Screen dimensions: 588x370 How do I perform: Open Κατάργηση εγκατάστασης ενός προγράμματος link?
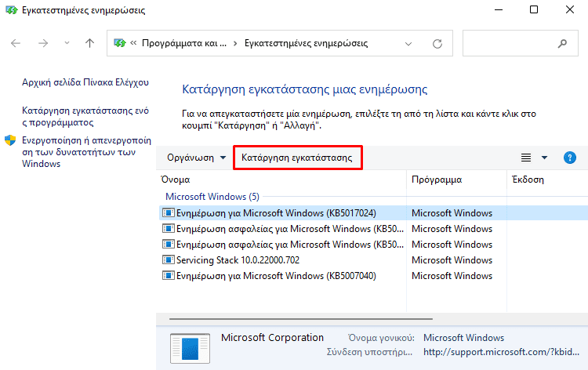[x=85, y=117]
